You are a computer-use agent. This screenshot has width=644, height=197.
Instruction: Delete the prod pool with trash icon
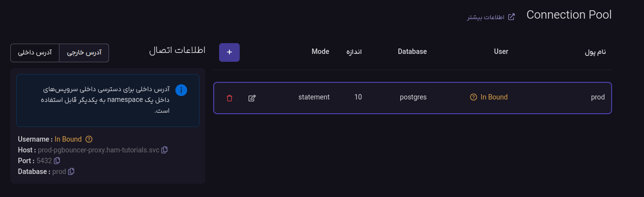(x=229, y=98)
